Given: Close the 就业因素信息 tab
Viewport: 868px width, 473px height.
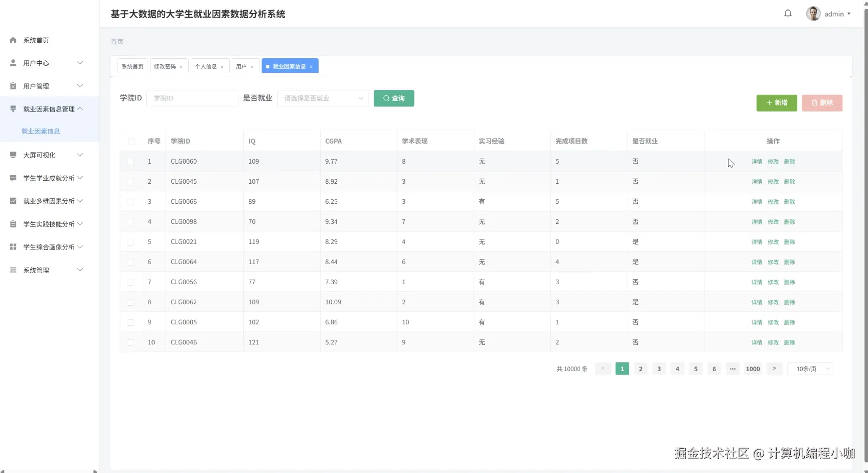Looking at the screenshot, I should [x=311, y=67].
